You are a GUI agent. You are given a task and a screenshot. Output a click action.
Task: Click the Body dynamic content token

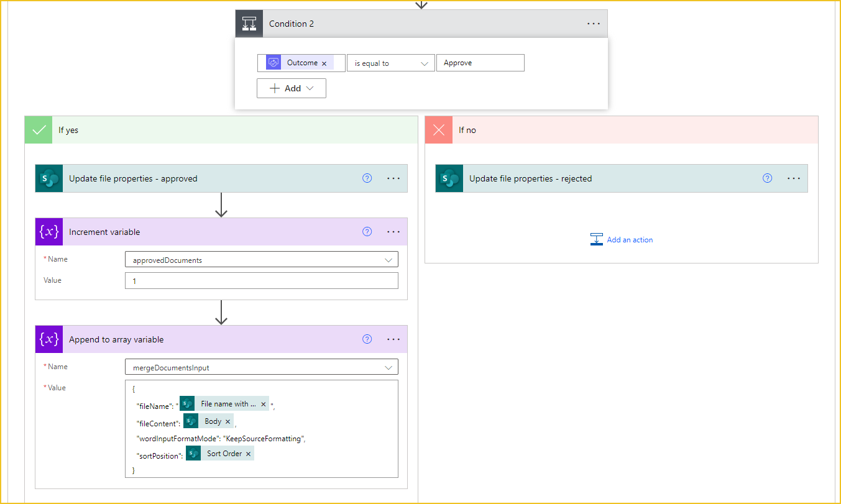coord(209,421)
